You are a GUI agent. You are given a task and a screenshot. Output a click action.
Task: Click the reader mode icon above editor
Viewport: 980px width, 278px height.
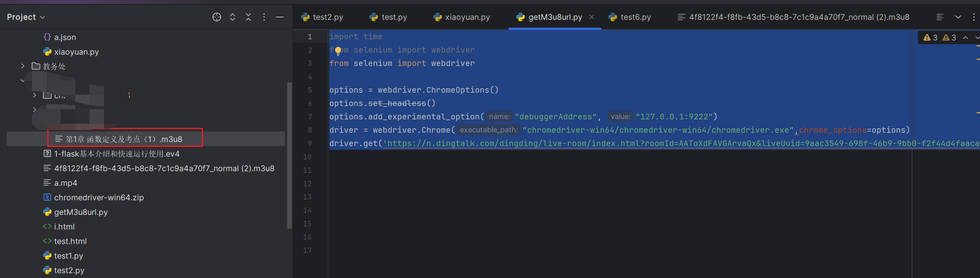[940, 17]
